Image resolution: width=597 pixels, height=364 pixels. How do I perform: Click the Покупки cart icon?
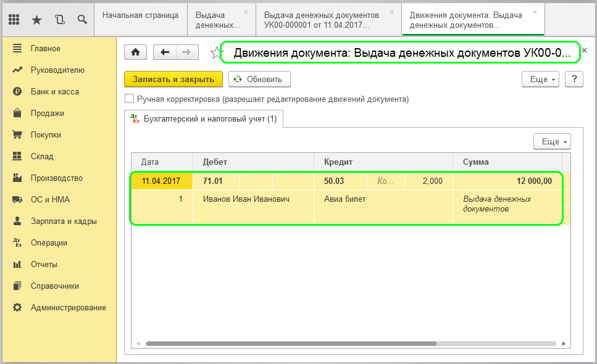click(17, 134)
